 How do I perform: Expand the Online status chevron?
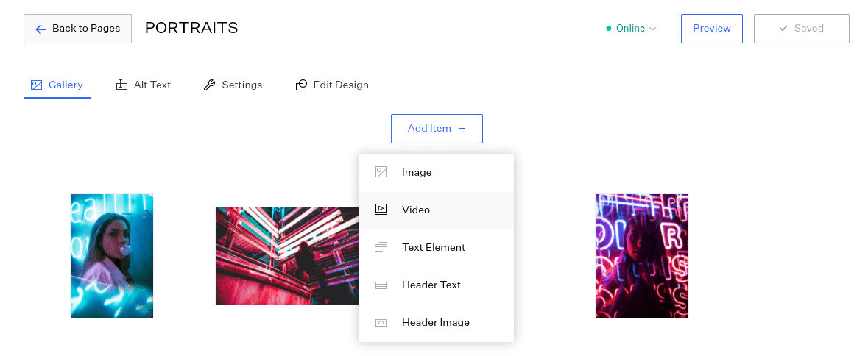pos(653,29)
